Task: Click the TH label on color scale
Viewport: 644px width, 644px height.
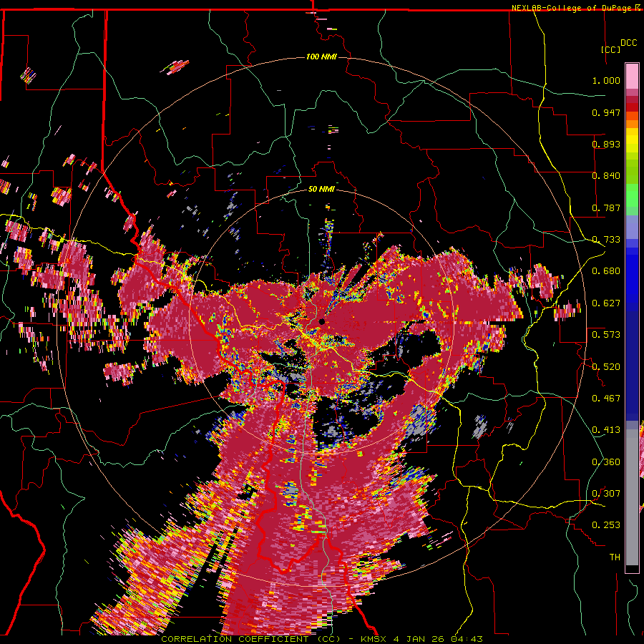Action: click(x=615, y=557)
